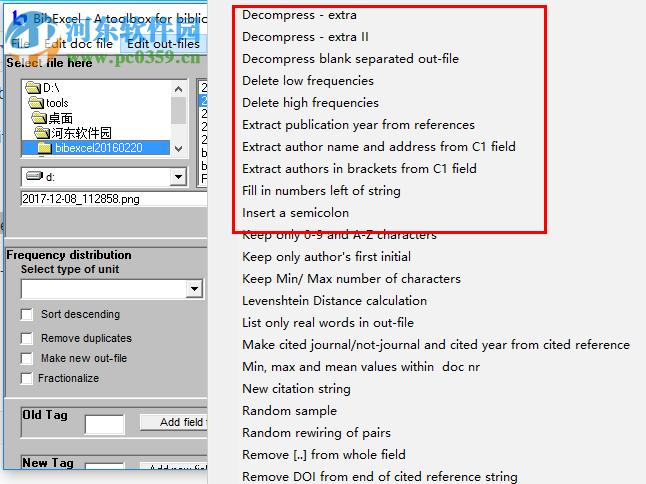
Task: Choose 'Decompress - extra II' from menu
Action: (x=305, y=37)
